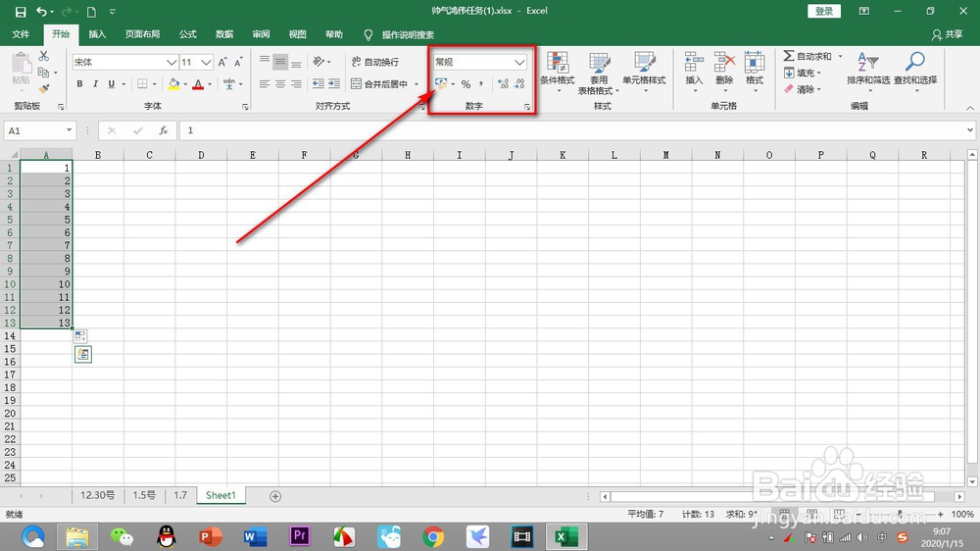This screenshot has height=551, width=980.
Task: Switch to the 12.30号 sheet tab
Action: (x=97, y=495)
